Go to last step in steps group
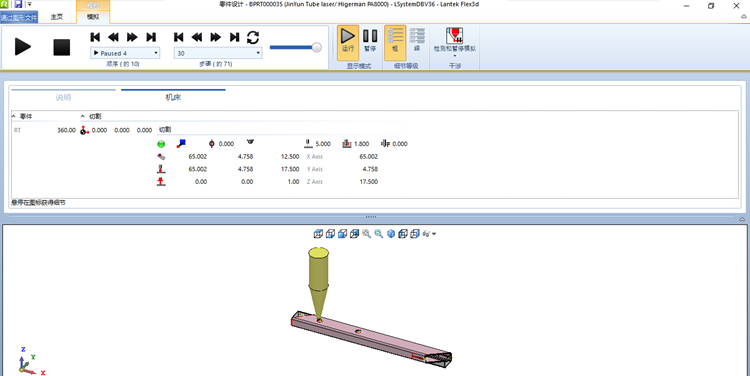Viewport: 750px width, 376px height. (x=234, y=37)
